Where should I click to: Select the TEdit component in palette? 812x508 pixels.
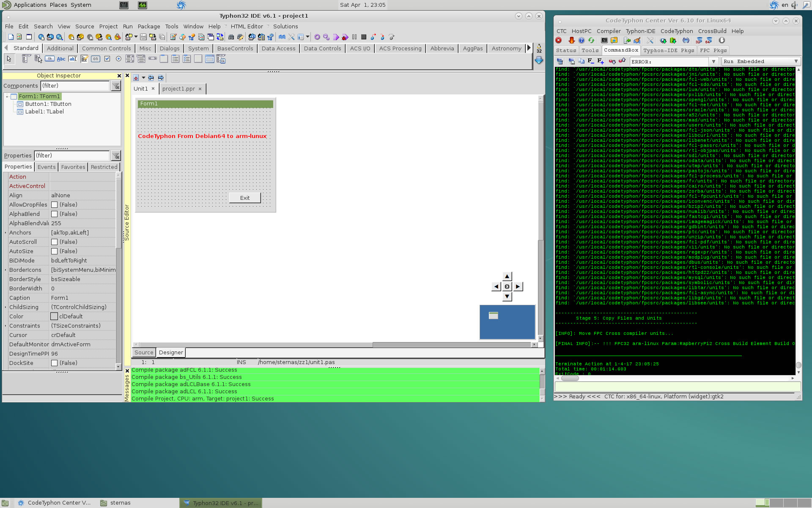click(73, 59)
